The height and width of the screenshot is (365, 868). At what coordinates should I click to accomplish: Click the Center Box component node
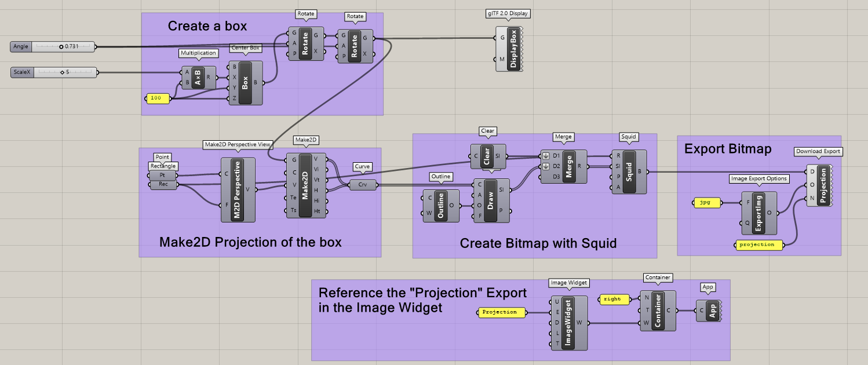click(246, 83)
